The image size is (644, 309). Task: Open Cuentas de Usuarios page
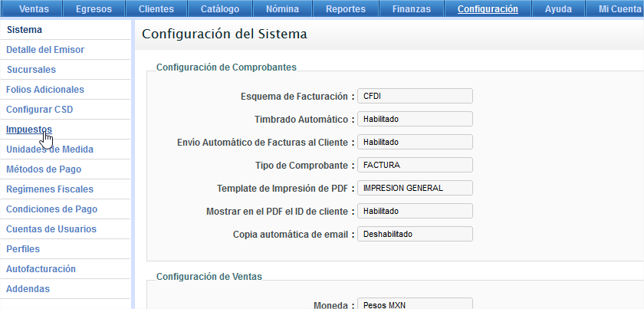tap(51, 229)
